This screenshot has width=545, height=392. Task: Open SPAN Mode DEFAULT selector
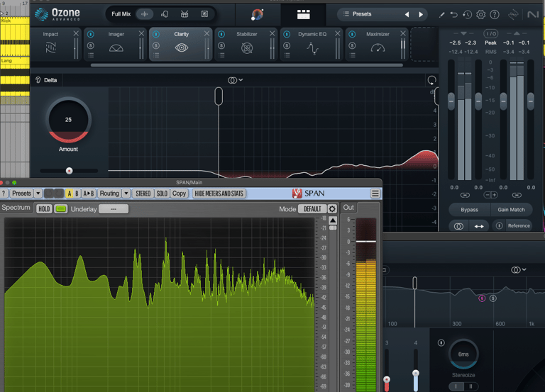312,208
